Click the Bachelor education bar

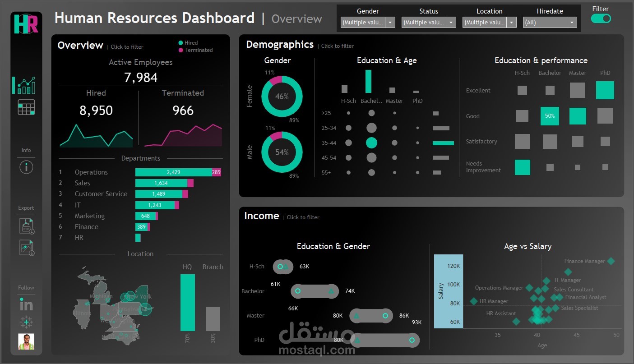369,81
